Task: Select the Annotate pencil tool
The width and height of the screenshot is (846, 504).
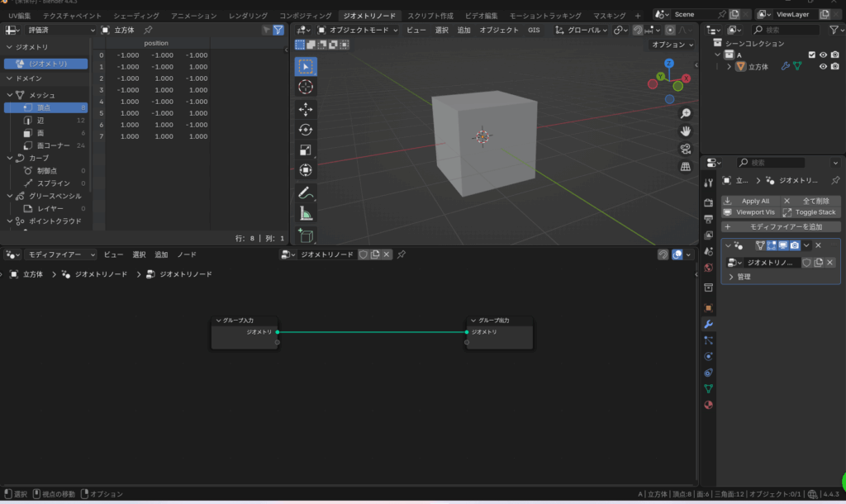Action: 306,193
